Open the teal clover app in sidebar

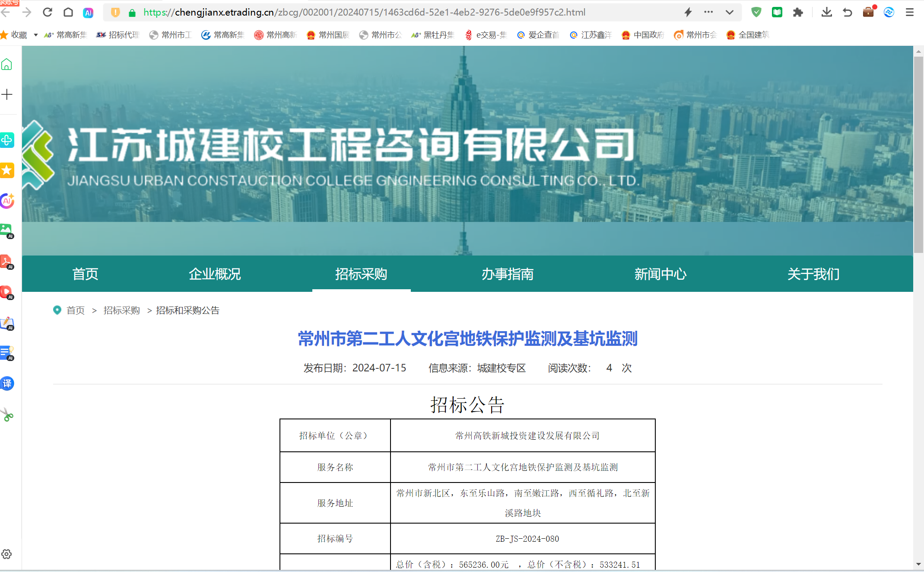[7, 140]
